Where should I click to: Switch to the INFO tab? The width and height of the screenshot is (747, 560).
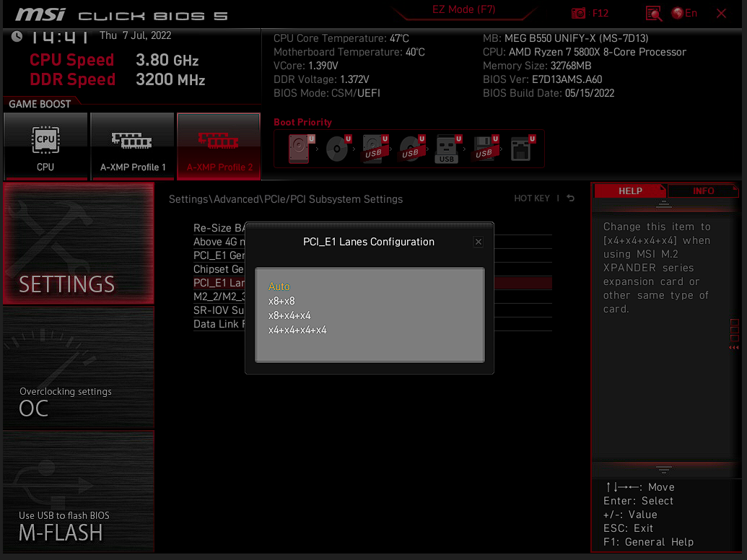click(703, 191)
